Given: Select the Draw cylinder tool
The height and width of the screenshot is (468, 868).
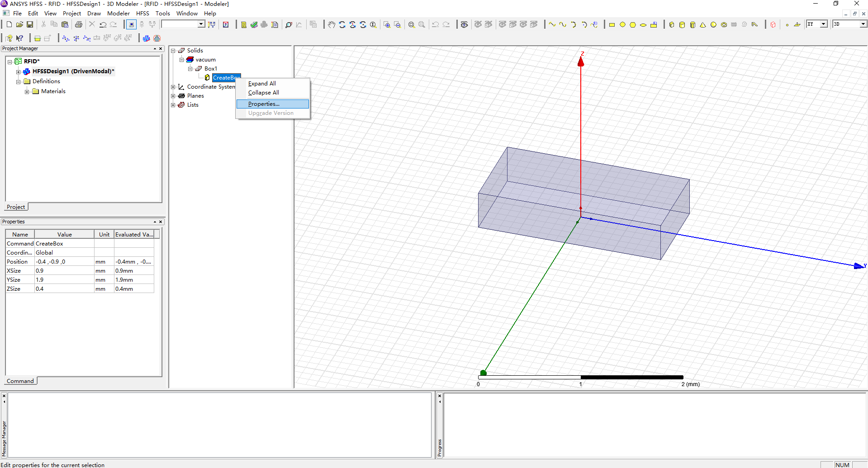Looking at the screenshot, I should point(682,25).
